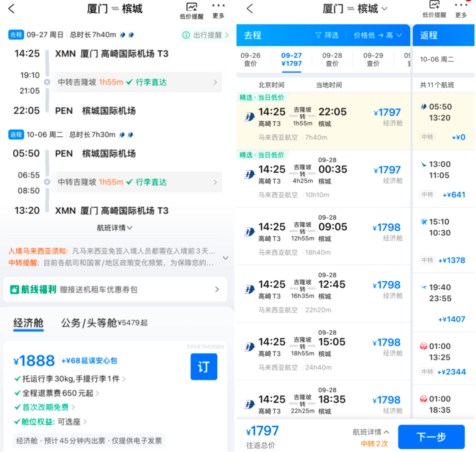Image resolution: width=476 pixels, height=452 pixels.
Task: Tap the 筛选 filter icon in 去程 bar
Action: coord(327,35)
